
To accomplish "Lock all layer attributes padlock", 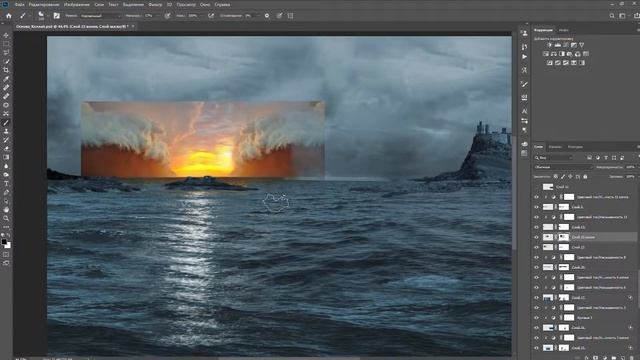I will [585, 177].
